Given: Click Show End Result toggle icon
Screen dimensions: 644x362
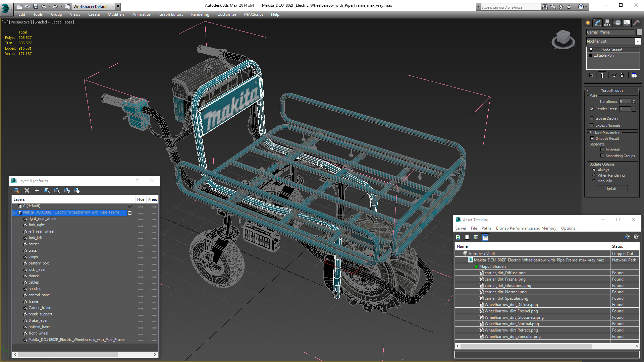Looking at the screenshot, I should click(x=602, y=75).
